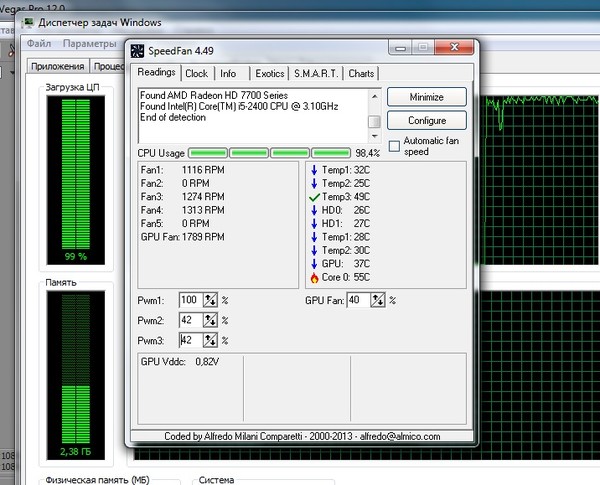This screenshot has width=600, height=485.
Task: Click the blue arrow icon beside HD1
Action: (x=313, y=223)
